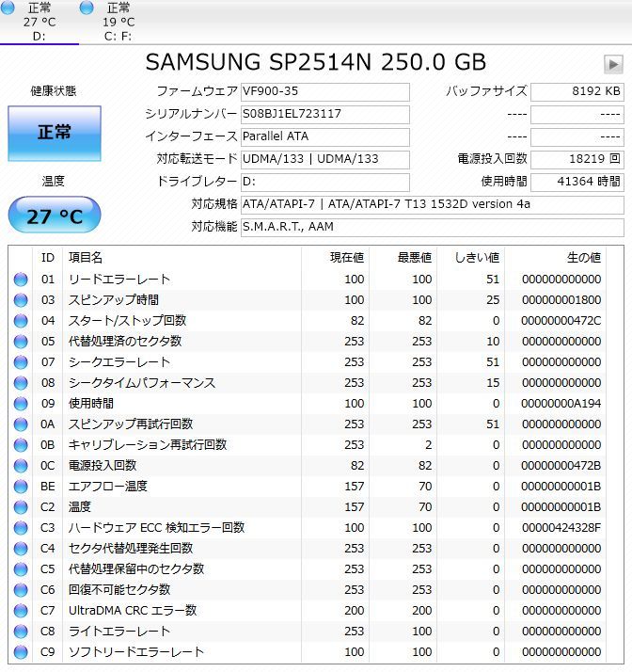Viewport: 632px width, 672px height.
Task: Click the 項目名 column header
Action: [x=182, y=258]
